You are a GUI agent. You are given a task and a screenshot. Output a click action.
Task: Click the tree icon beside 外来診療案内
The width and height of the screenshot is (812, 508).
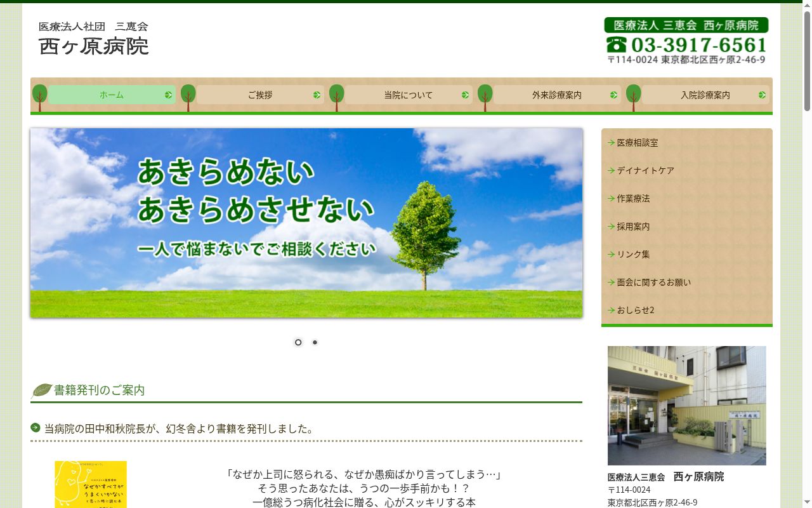coord(485,98)
